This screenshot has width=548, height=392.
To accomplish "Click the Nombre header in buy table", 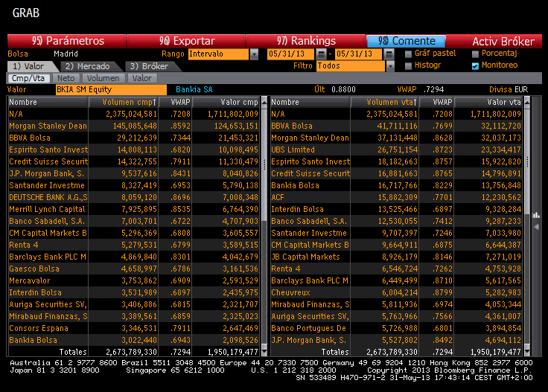I will tap(48, 102).
